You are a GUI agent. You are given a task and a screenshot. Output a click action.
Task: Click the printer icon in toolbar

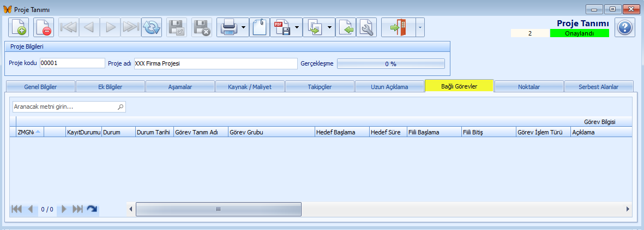pyautogui.click(x=227, y=27)
